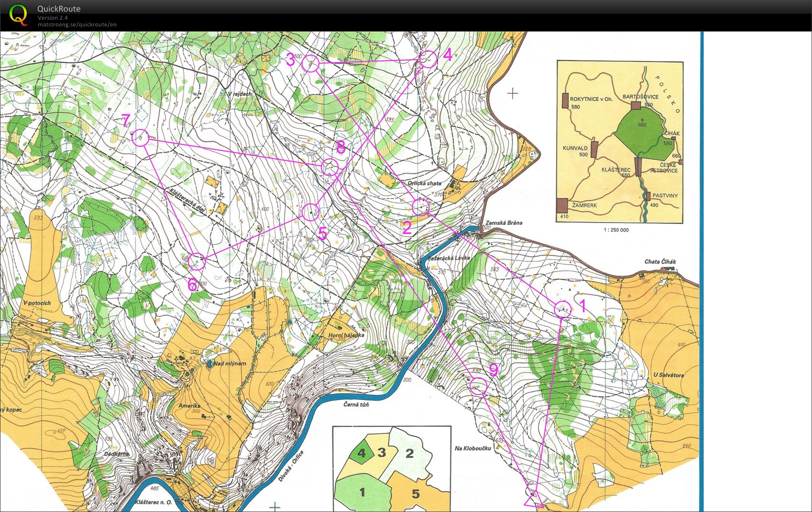Click the '1 : 250 000' scale text
Screen dimensions: 812x512
pyautogui.click(x=616, y=230)
